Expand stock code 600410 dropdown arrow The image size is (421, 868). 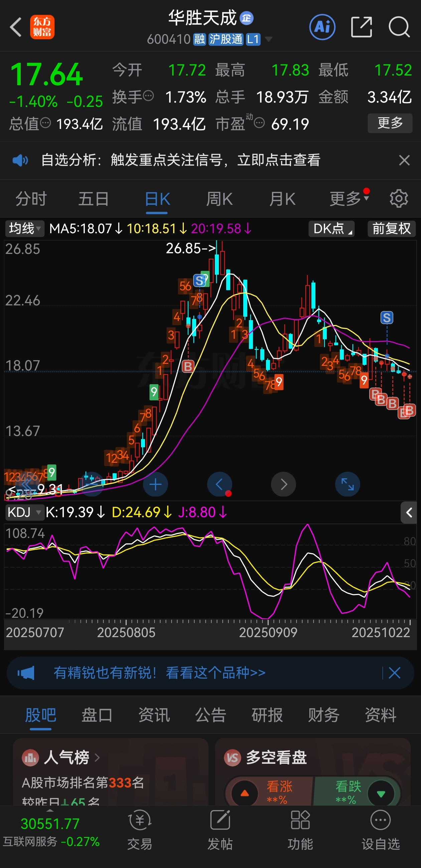point(268,39)
